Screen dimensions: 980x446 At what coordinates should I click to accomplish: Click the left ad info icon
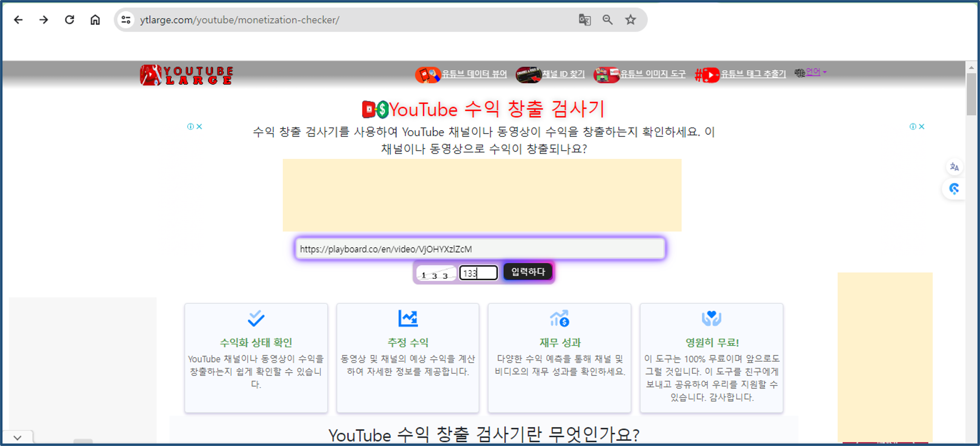(x=191, y=126)
